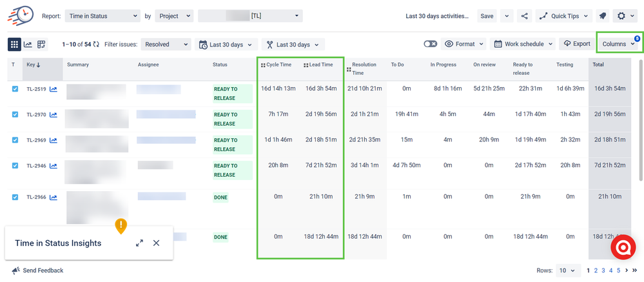The width and height of the screenshot is (644, 282).
Task: Open the red chat support bubble
Action: point(623,247)
